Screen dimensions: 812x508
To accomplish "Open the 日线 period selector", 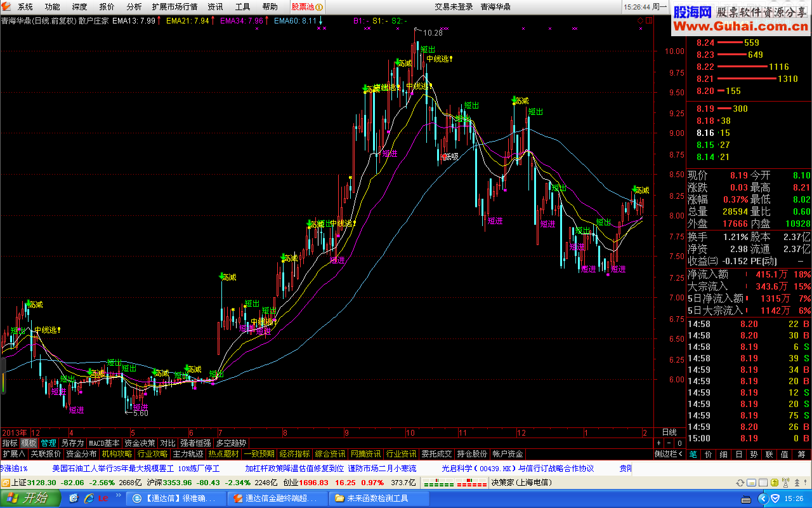I will pos(669,432).
